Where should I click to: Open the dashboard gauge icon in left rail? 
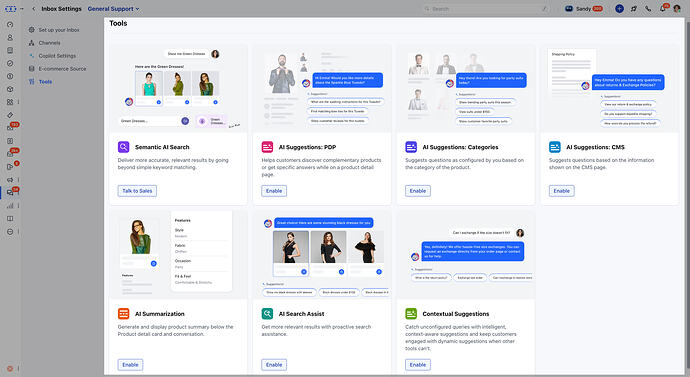[10, 25]
